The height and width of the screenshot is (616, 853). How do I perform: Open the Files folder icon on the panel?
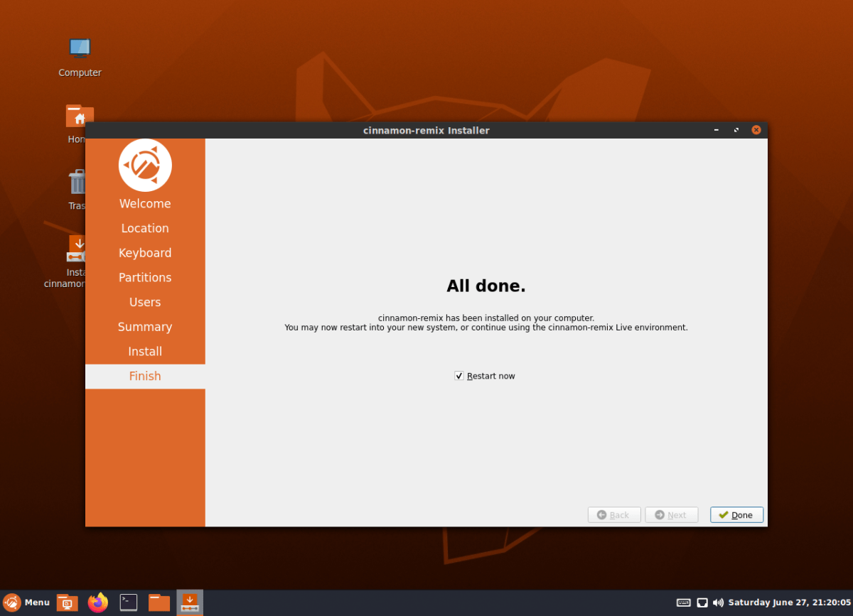point(159,603)
